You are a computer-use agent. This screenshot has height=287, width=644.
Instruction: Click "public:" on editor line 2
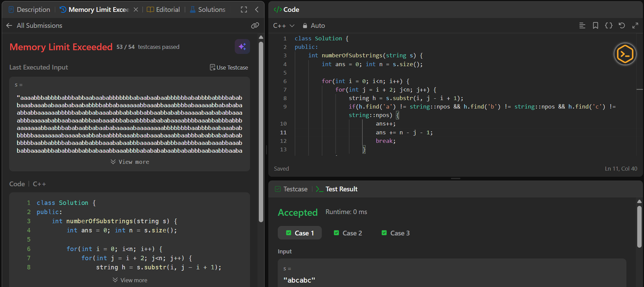[x=306, y=47]
